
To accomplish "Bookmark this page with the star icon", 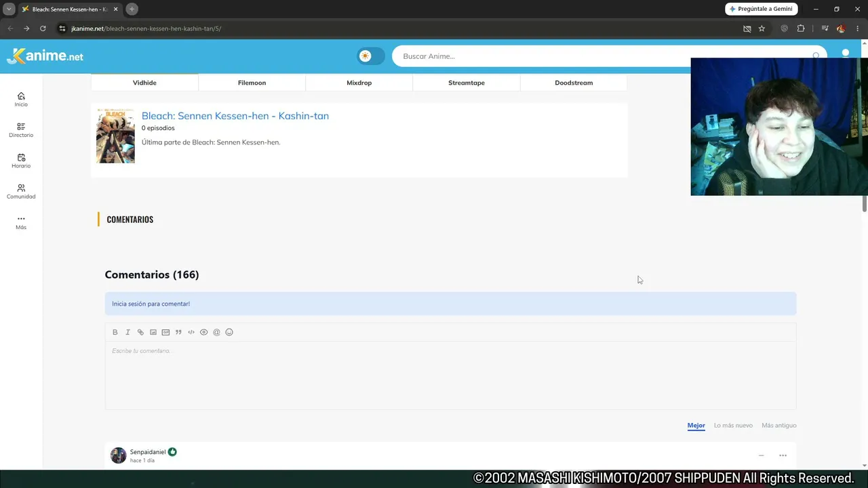I will click(x=762, y=28).
